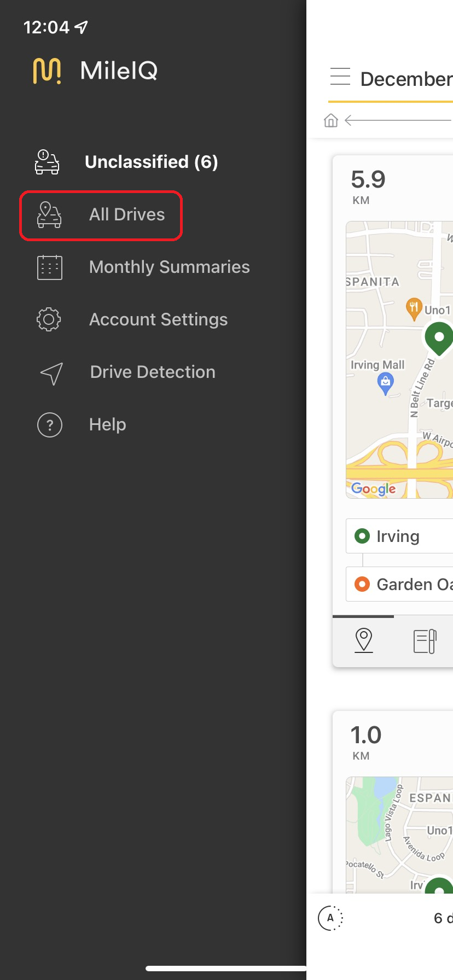Click the MileIQ title text
This screenshot has width=453, height=980.
119,71
